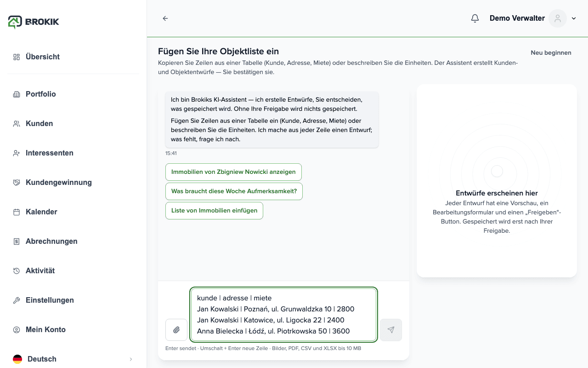
Task: Click into the message text input field
Action: [284, 315]
